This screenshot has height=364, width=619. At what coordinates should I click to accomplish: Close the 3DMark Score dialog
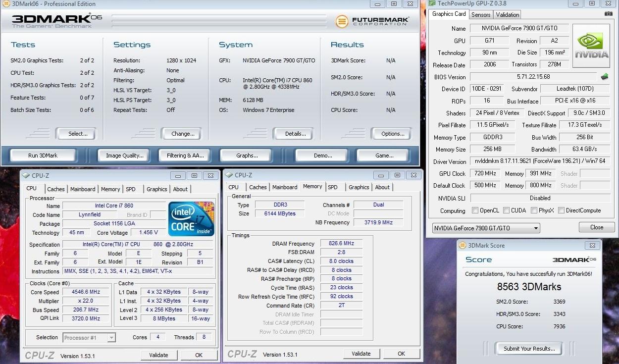pos(592,245)
